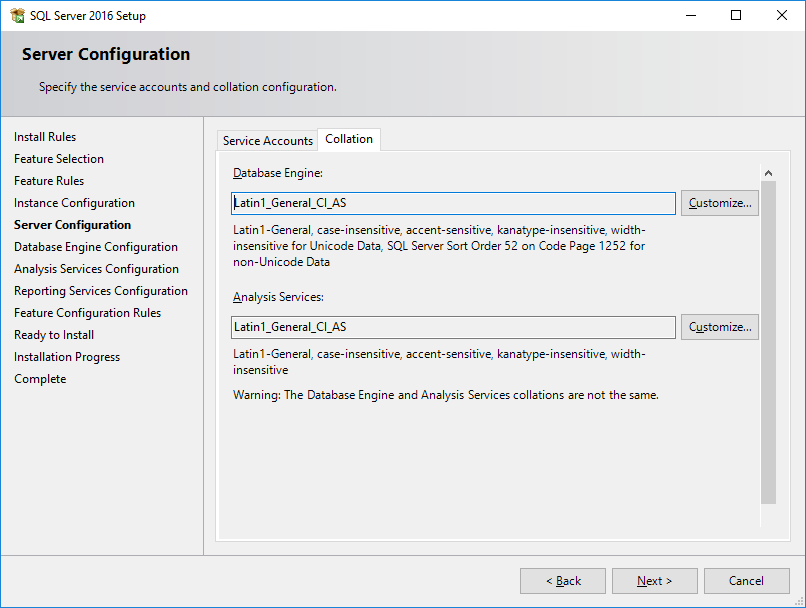Screen dimensions: 806x608
Task: Select Ready to Install step
Action: pyautogui.click(x=54, y=335)
